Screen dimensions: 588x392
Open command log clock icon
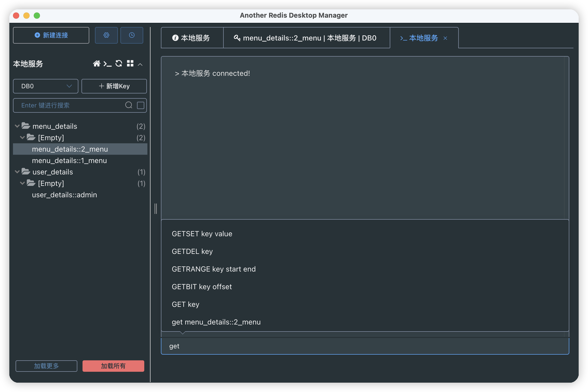132,35
